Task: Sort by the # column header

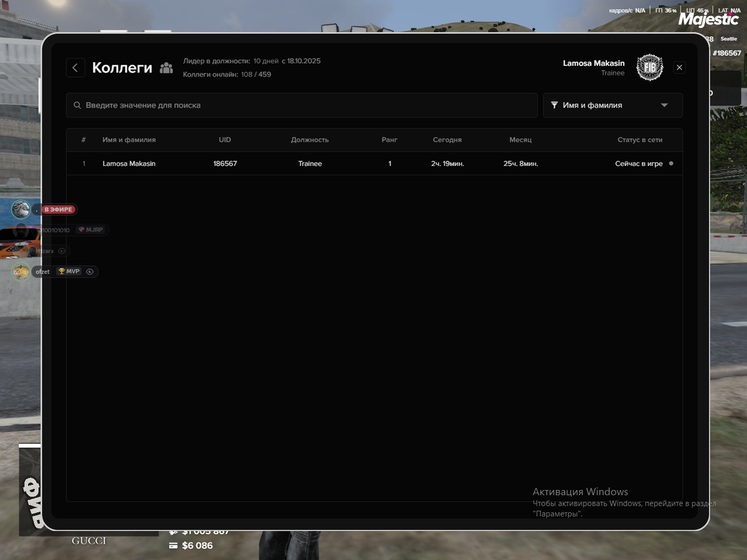Action: point(83,139)
